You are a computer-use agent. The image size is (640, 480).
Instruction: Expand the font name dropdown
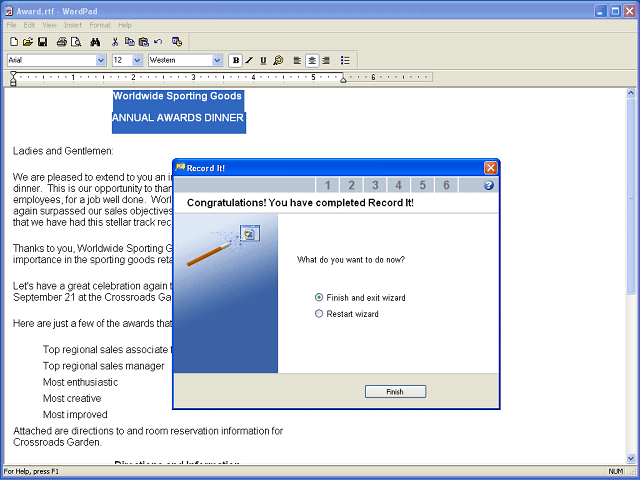(101, 60)
